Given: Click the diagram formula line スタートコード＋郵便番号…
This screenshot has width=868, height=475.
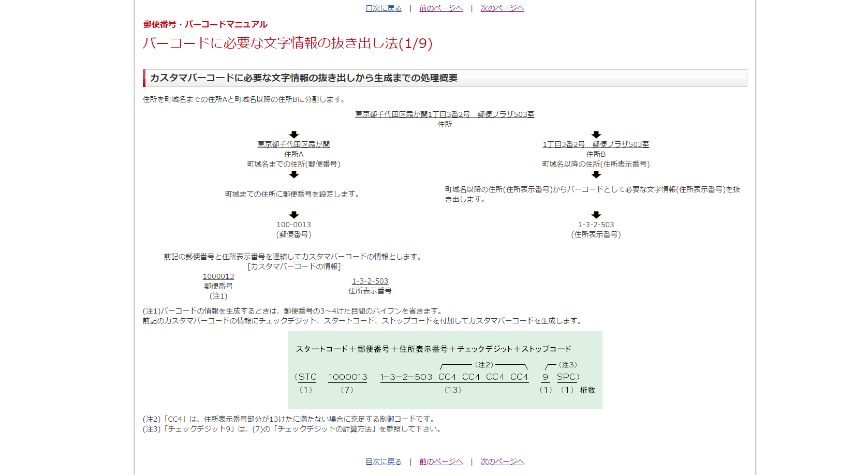Looking at the screenshot, I should [434, 349].
